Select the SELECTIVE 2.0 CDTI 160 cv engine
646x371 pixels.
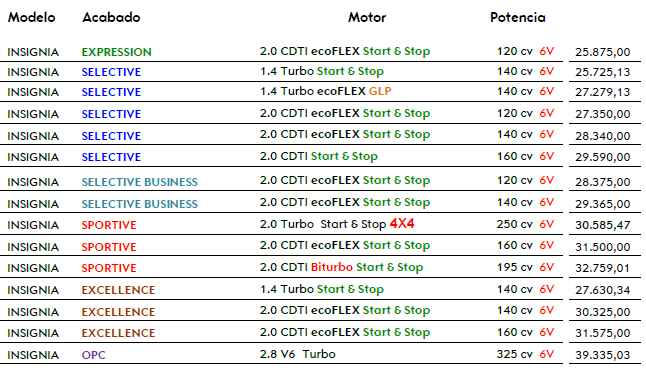(x=318, y=156)
